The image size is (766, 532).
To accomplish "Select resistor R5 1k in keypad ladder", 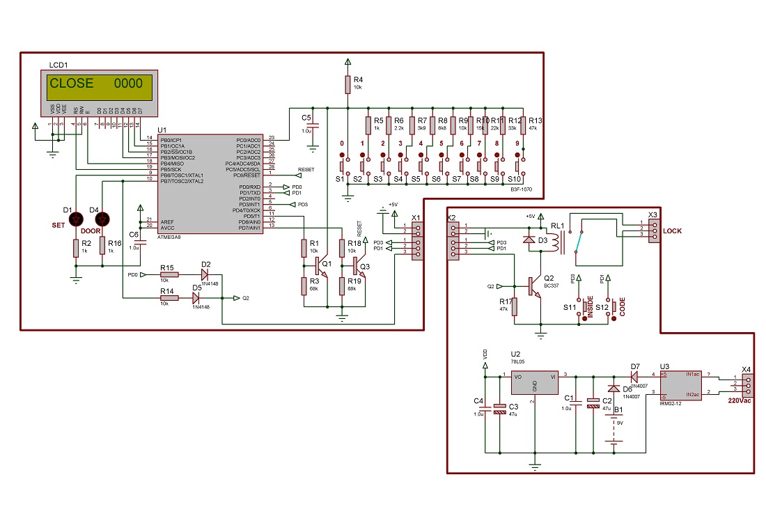I will 368,125.
